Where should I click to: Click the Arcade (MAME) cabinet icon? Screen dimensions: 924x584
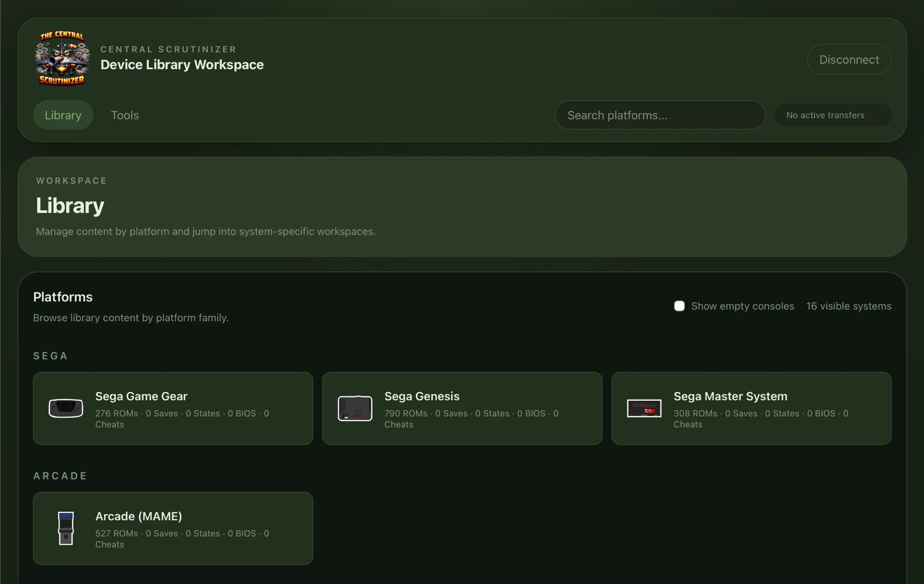(66, 528)
